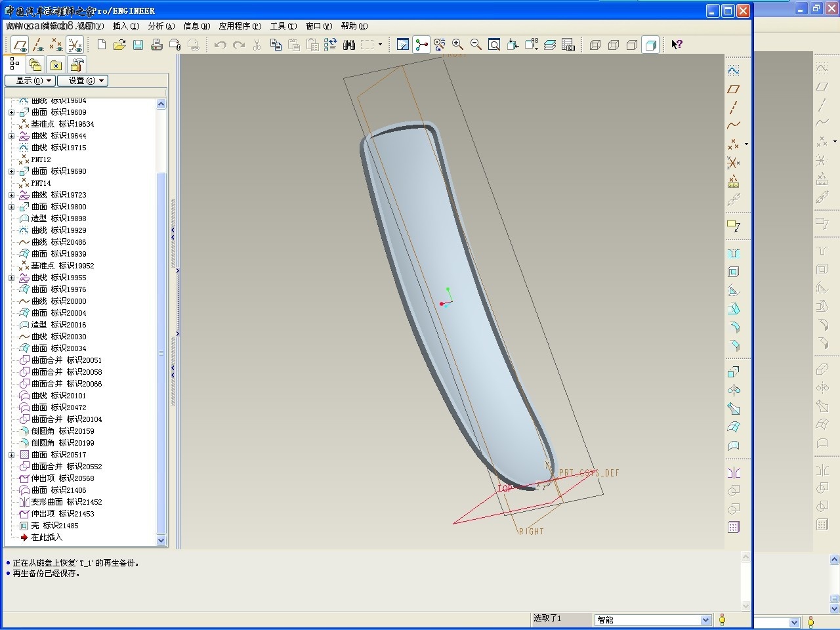Image resolution: width=840 pixels, height=630 pixels.
Task: Open the 设置 button in model tree
Action: pos(82,81)
